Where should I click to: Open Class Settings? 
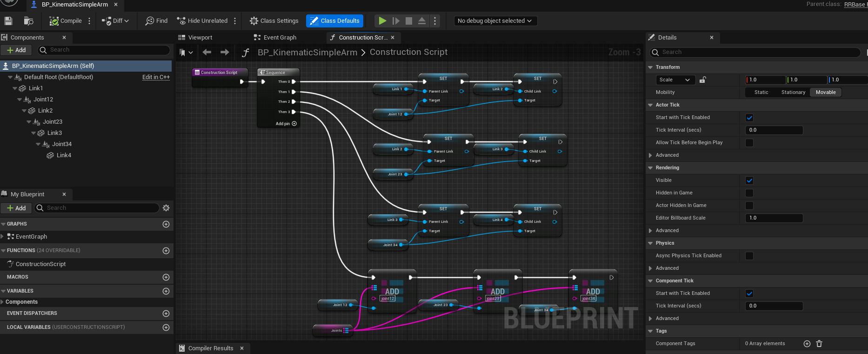pos(274,21)
